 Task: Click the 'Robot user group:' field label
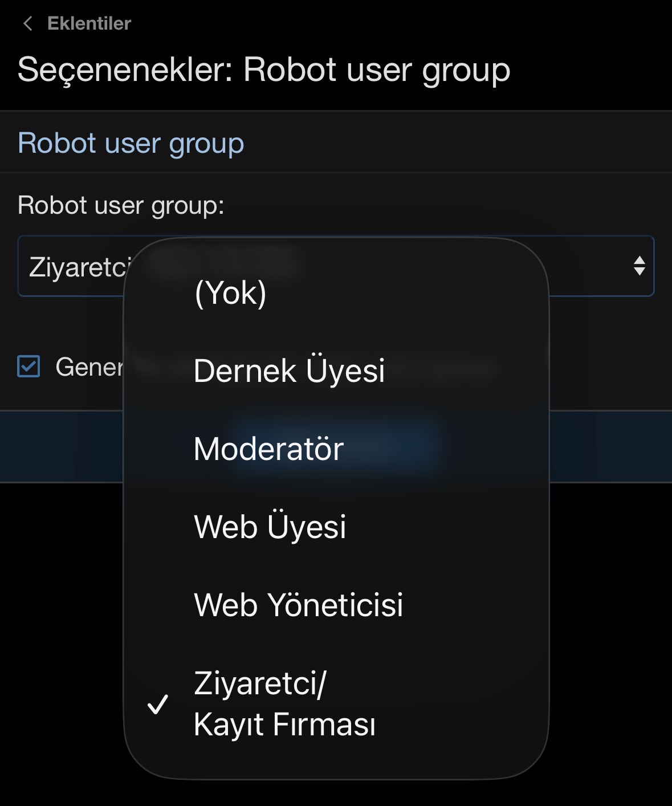pos(121,205)
